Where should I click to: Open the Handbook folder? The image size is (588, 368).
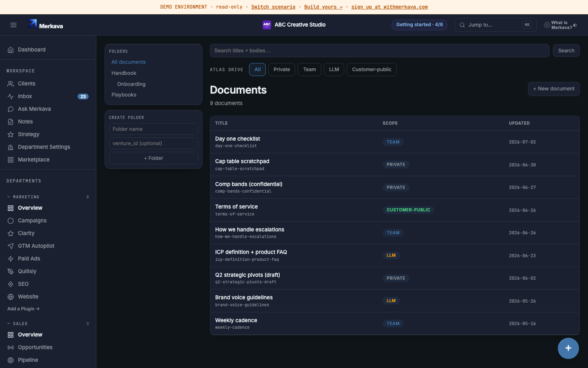[x=124, y=73]
